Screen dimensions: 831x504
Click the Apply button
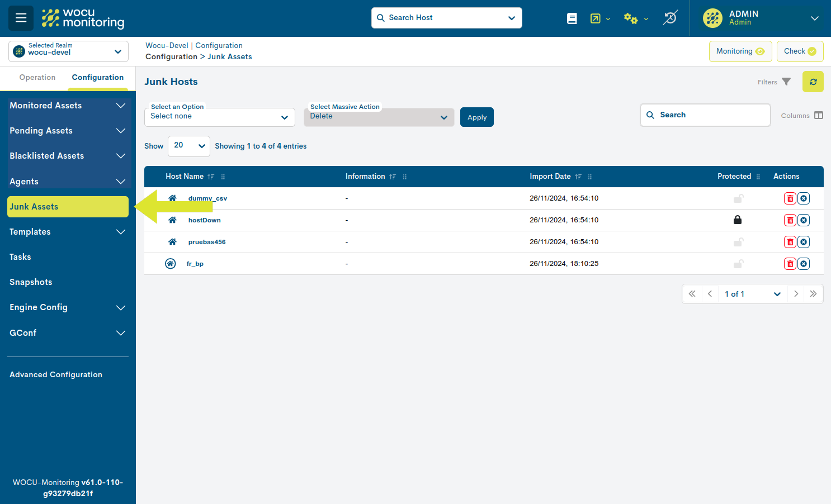click(477, 117)
